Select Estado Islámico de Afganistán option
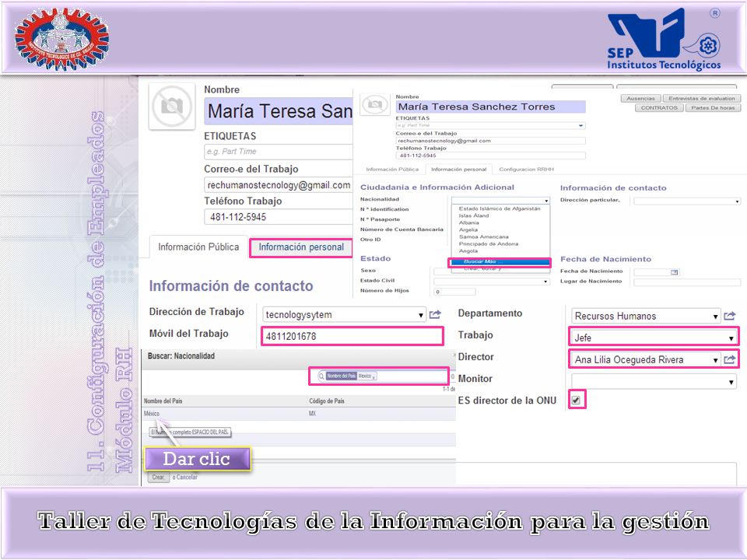Viewport: 747px width, 560px height. 500,208
